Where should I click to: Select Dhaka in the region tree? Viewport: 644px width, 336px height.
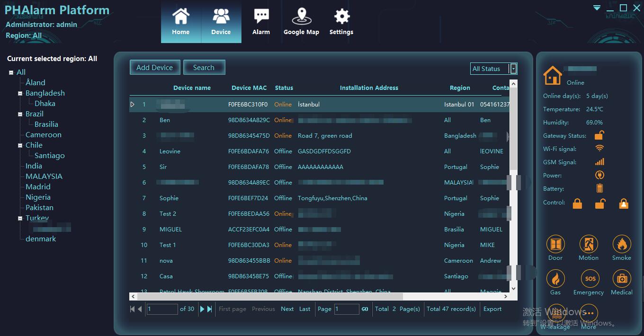(x=45, y=103)
